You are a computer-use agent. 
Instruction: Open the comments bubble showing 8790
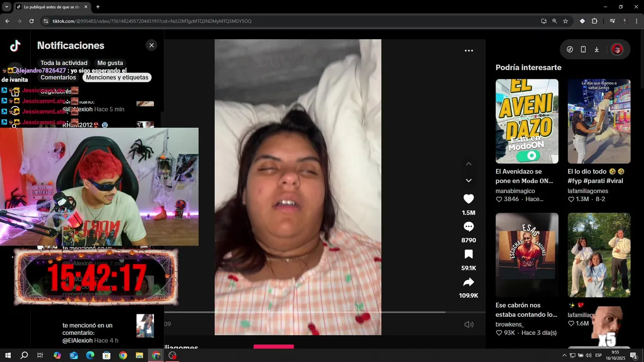tap(468, 227)
